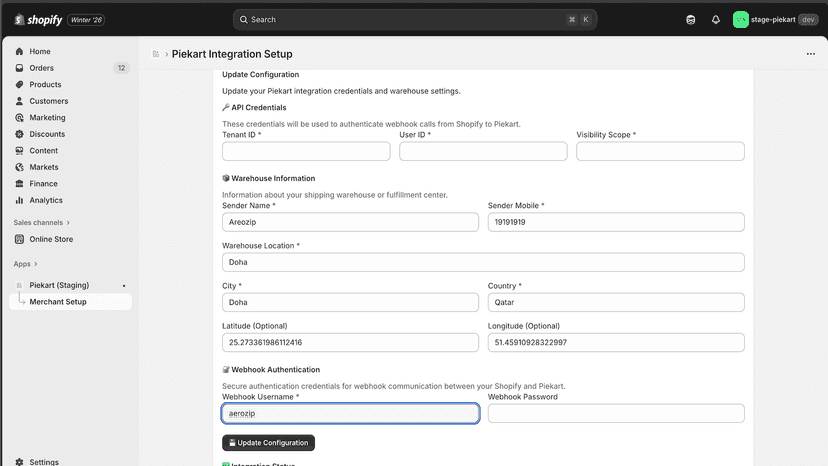Click the Analytics bar chart icon
This screenshot has width=828, height=466.
(x=20, y=200)
